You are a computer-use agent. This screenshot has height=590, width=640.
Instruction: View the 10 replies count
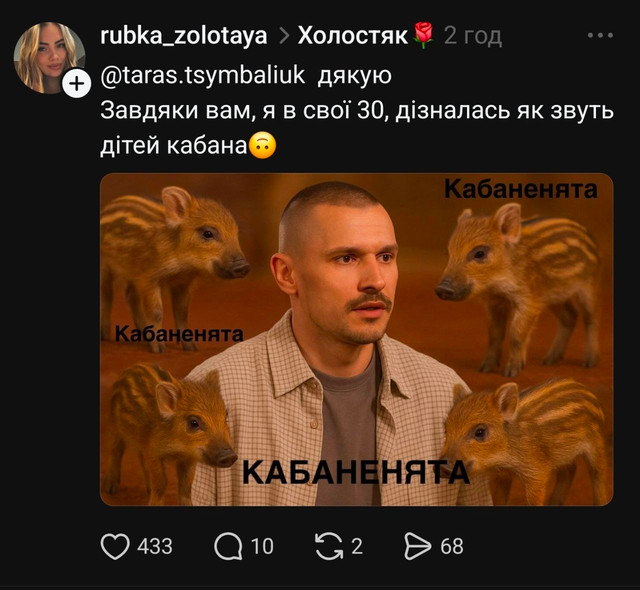pos(262,546)
